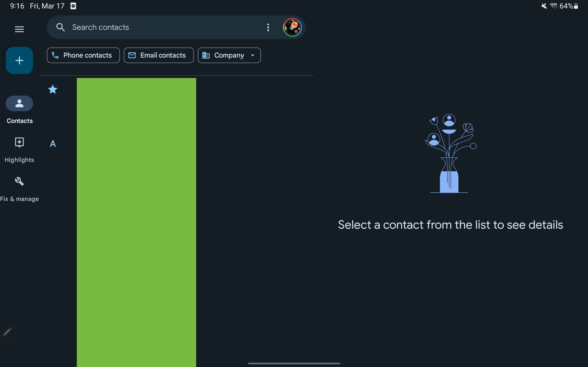Screen dimensions: 588x367
Task: Open the Highlights section
Action: click(x=20, y=148)
